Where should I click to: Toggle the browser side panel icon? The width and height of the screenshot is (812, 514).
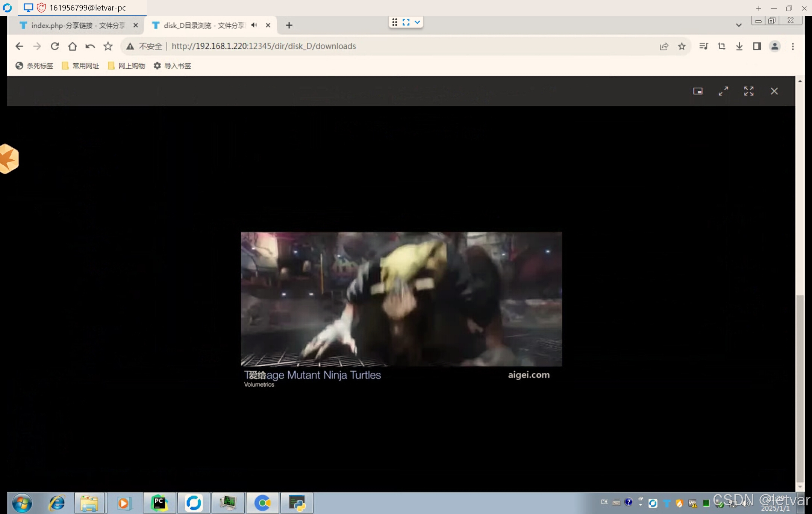(757, 46)
